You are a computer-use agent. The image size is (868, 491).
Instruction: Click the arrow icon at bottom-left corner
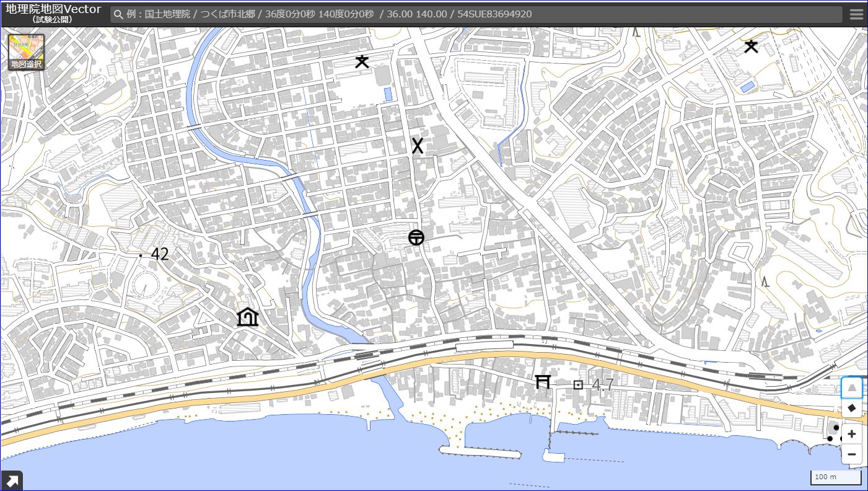(11, 480)
